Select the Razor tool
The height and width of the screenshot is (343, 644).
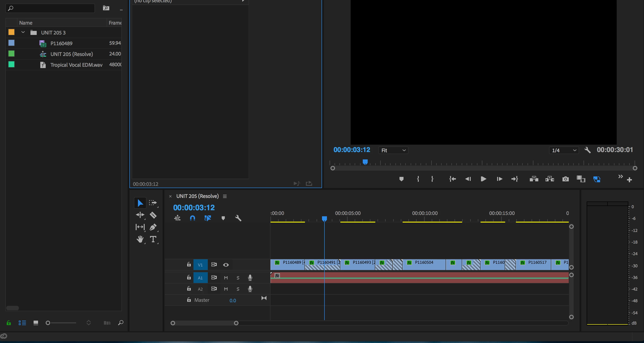click(153, 215)
